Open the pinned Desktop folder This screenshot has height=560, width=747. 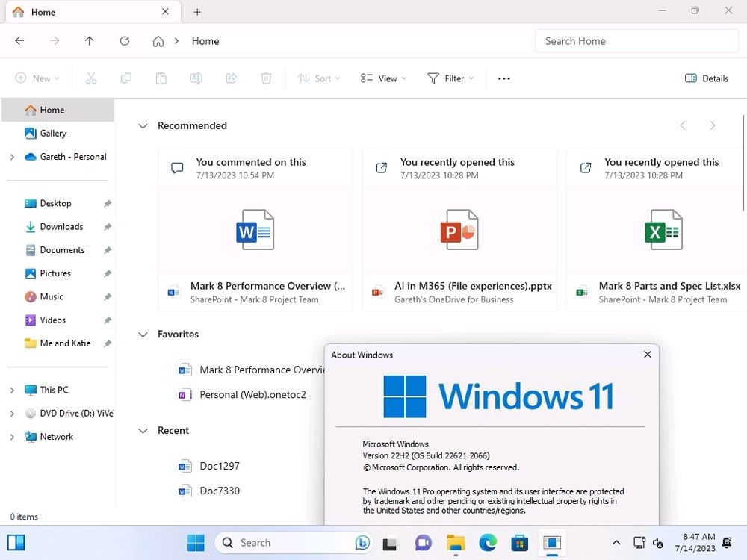[x=55, y=203]
